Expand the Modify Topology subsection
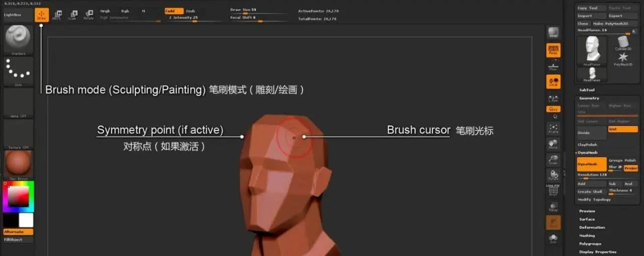This screenshot has height=256, width=644. (594, 200)
